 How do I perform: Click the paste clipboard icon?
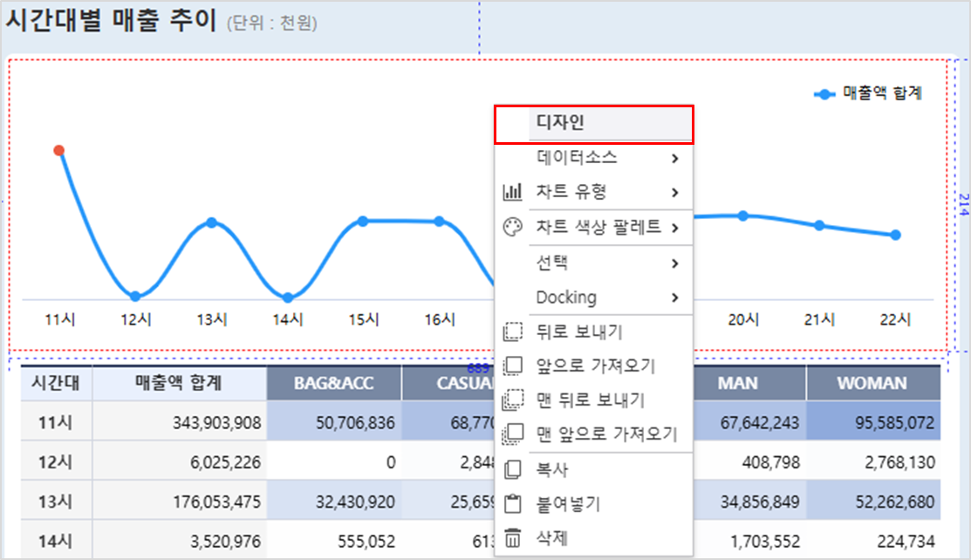513,503
